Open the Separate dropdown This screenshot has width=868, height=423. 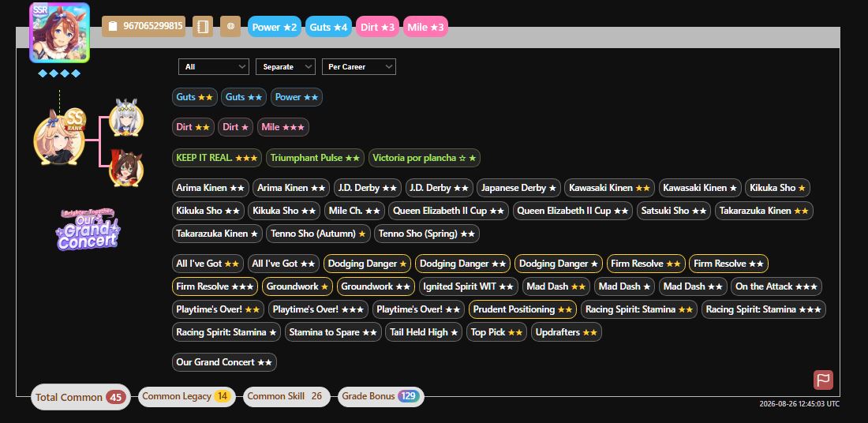point(286,66)
